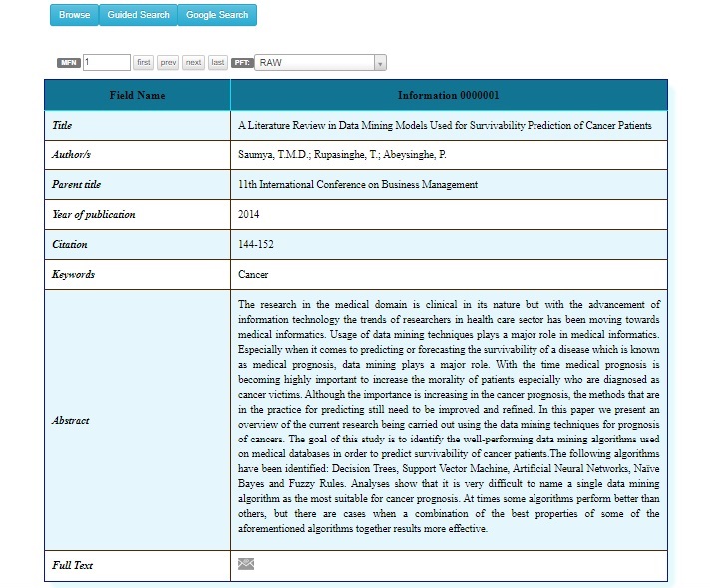Jump to the last record
Screen dimensions: 714x588
[x=218, y=62]
